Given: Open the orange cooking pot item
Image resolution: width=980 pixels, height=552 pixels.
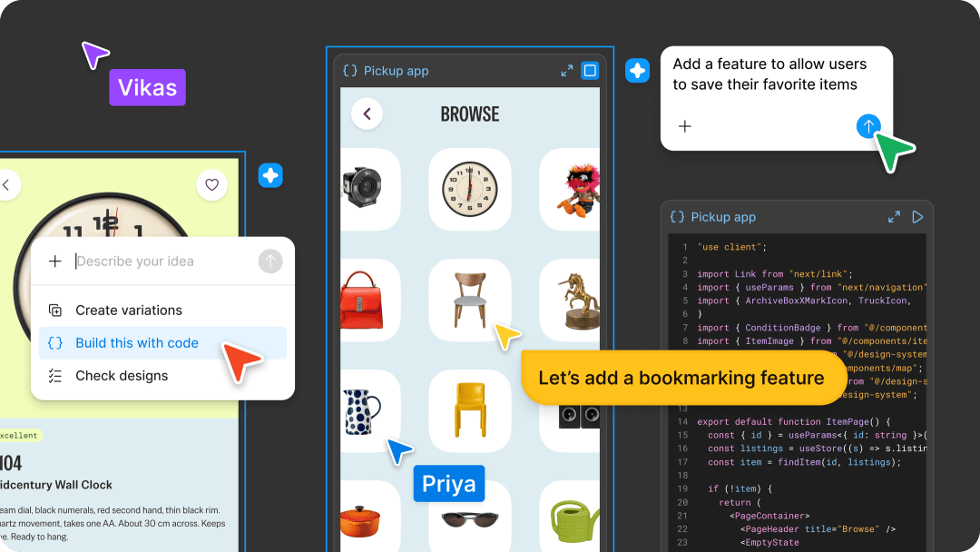Looking at the screenshot, I should click(x=370, y=517).
